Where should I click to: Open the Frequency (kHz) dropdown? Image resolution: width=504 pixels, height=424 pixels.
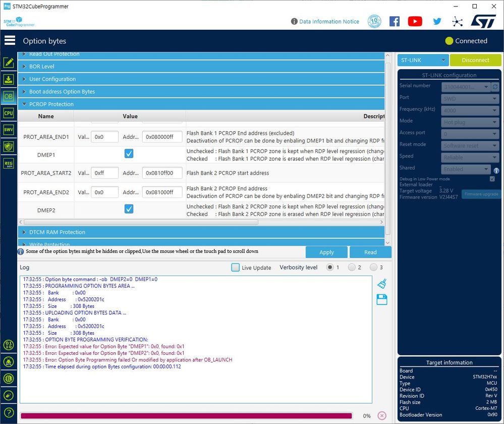470,111
